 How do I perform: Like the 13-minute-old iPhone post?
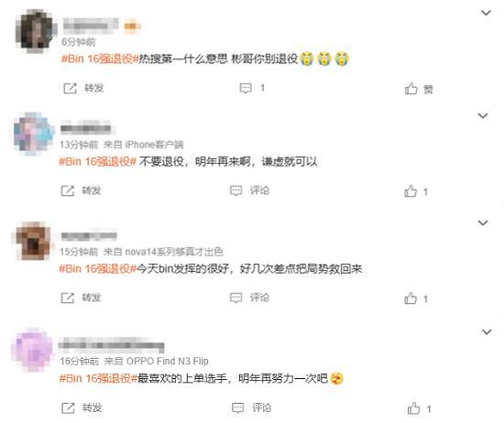click(416, 191)
